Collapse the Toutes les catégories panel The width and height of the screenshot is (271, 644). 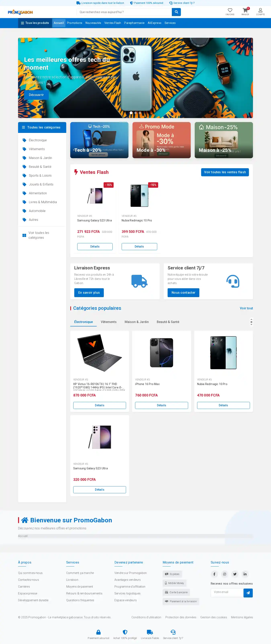(x=42, y=127)
